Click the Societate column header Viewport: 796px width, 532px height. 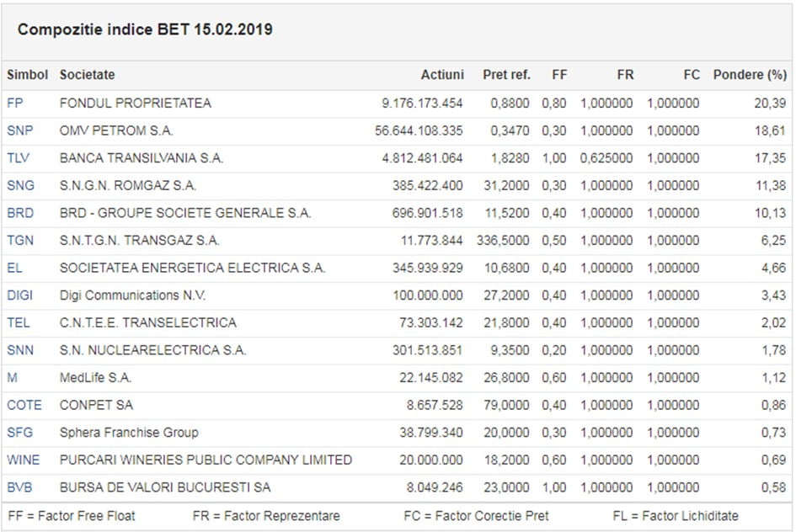pos(88,75)
